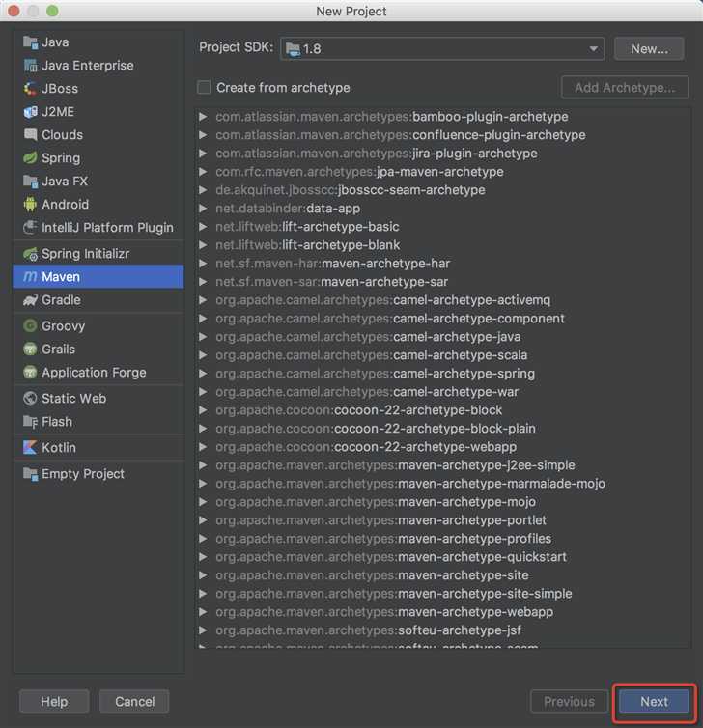Click the Empty Project icon
703x728 pixels.
(30, 474)
